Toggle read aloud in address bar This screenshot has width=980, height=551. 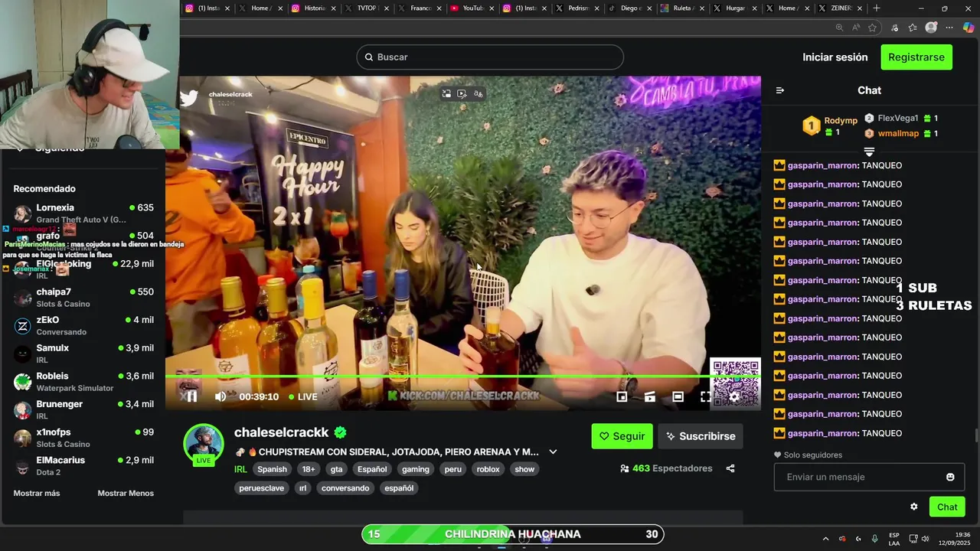pyautogui.click(x=856, y=28)
